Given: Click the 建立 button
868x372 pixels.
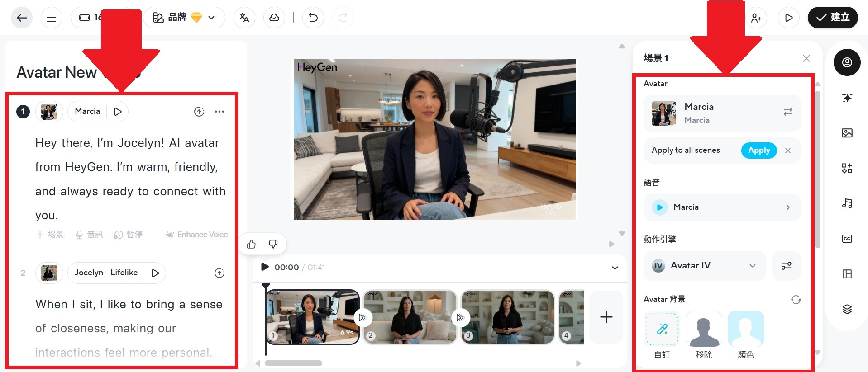Looking at the screenshot, I should coord(833,18).
